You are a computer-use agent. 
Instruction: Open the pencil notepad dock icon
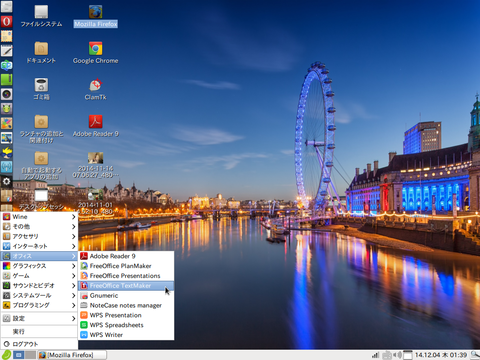[6, 51]
